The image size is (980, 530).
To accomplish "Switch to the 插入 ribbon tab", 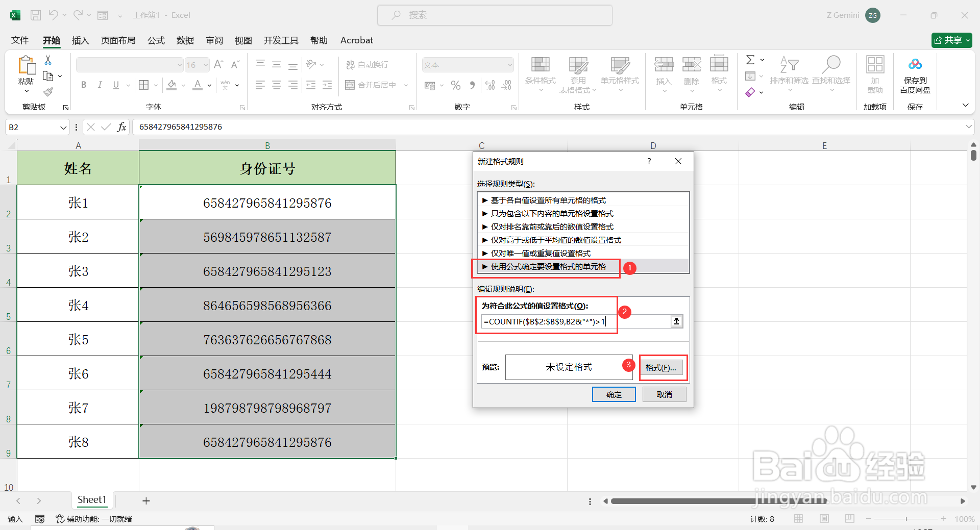I will click(x=80, y=40).
